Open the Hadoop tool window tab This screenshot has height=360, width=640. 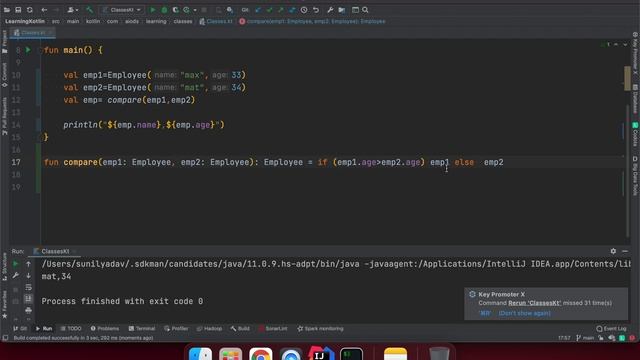click(x=209, y=329)
